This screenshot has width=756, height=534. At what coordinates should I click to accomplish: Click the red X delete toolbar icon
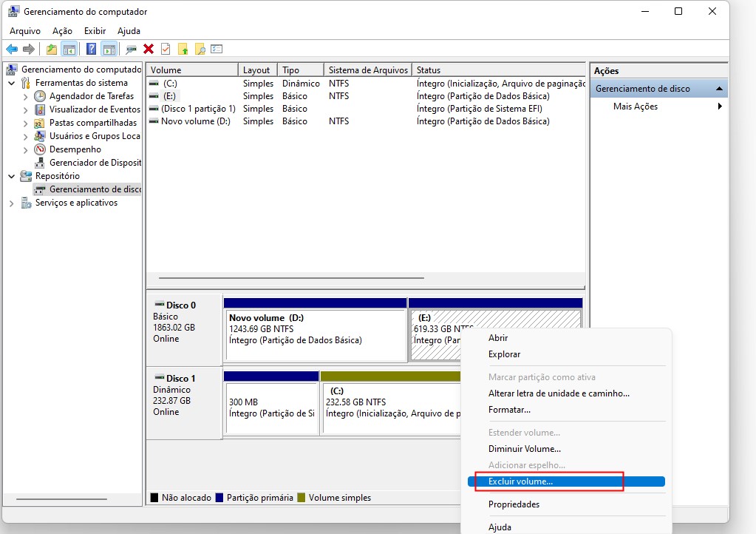[x=149, y=49]
